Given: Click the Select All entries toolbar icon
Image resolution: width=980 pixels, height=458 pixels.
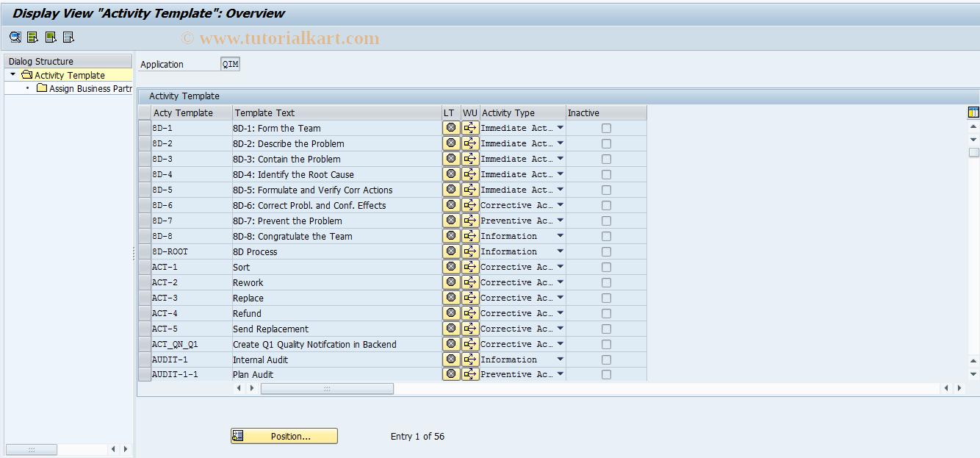Looking at the screenshot, I should [x=32, y=37].
